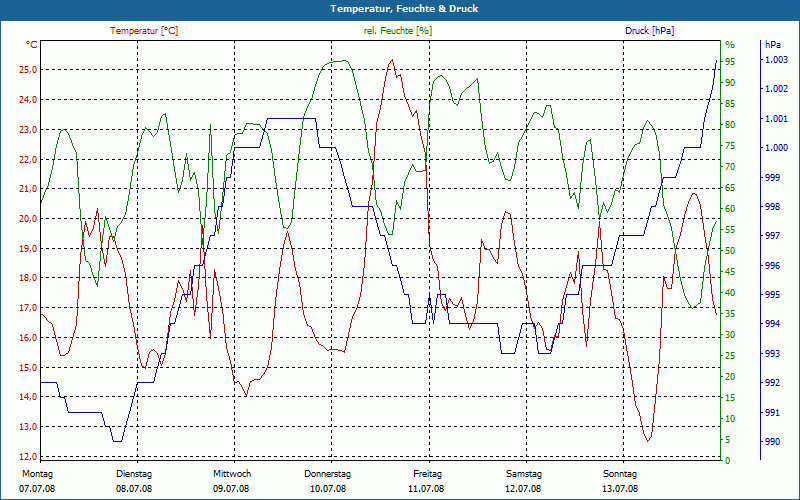Click the 'Samstag' day label
The image size is (800, 500).
(524, 474)
